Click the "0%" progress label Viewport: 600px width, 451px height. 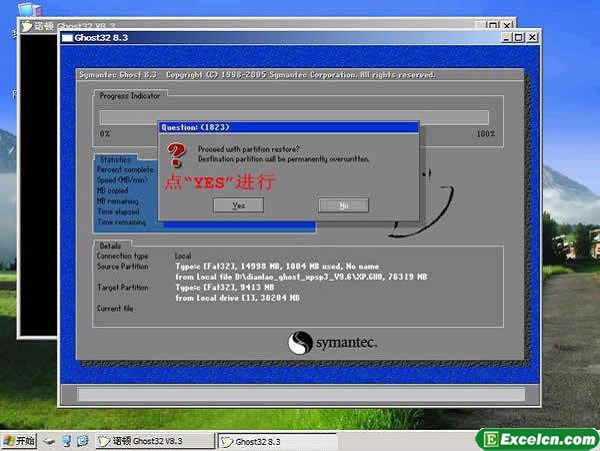tap(105, 134)
